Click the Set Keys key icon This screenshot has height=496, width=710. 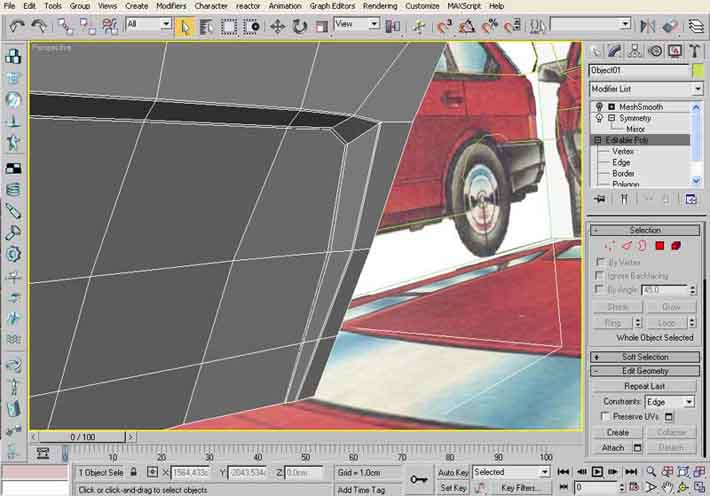click(x=419, y=479)
